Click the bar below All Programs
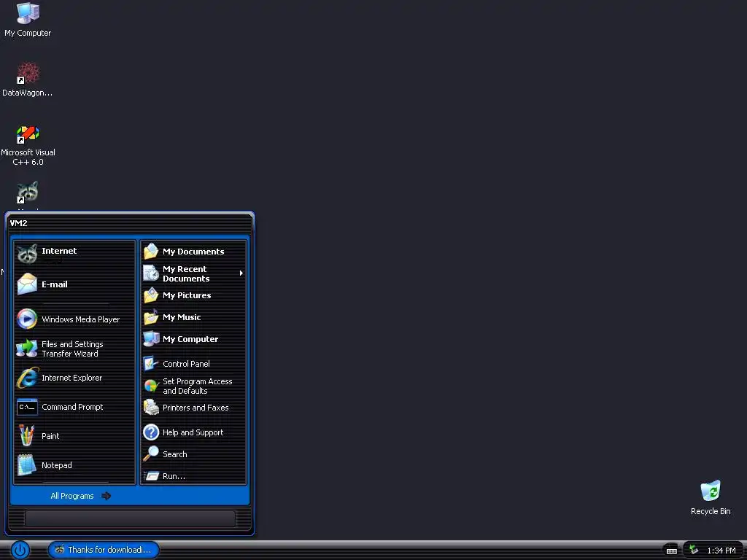 point(130,518)
